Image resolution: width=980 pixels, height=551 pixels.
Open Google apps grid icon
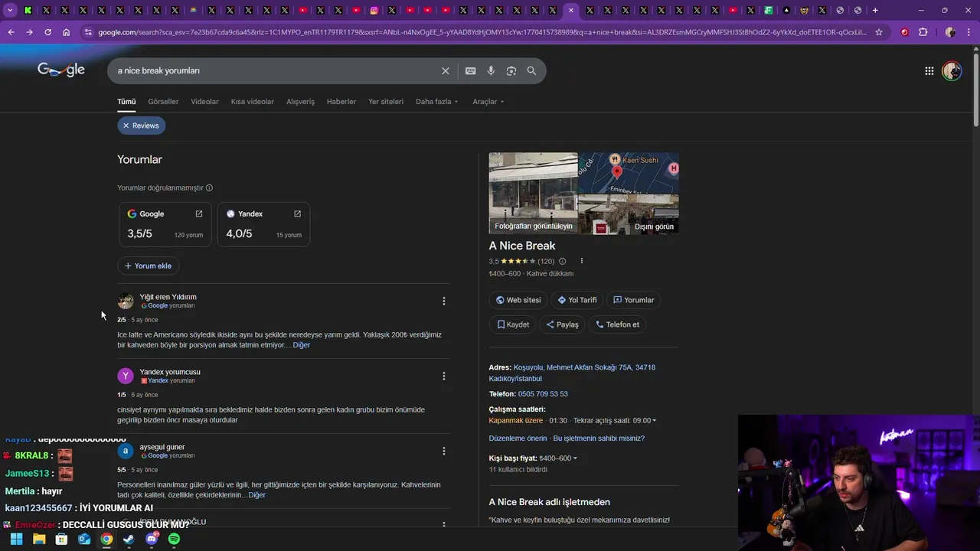929,70
